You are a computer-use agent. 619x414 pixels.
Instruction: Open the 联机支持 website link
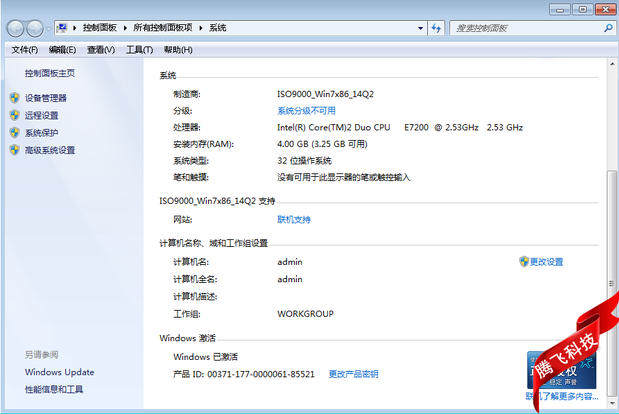tap(294, 219)
